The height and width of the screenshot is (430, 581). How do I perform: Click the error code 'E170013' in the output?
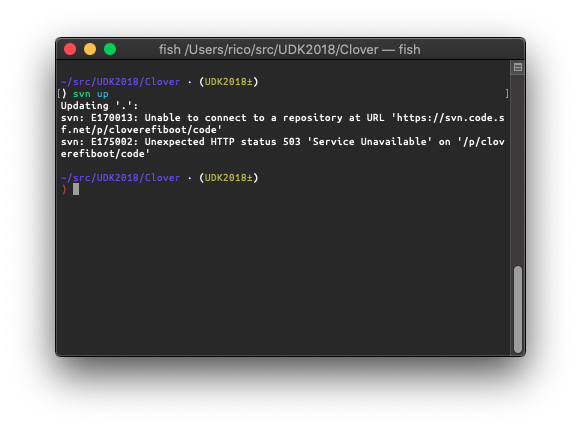pyautogui.click(x=112, y=118)
